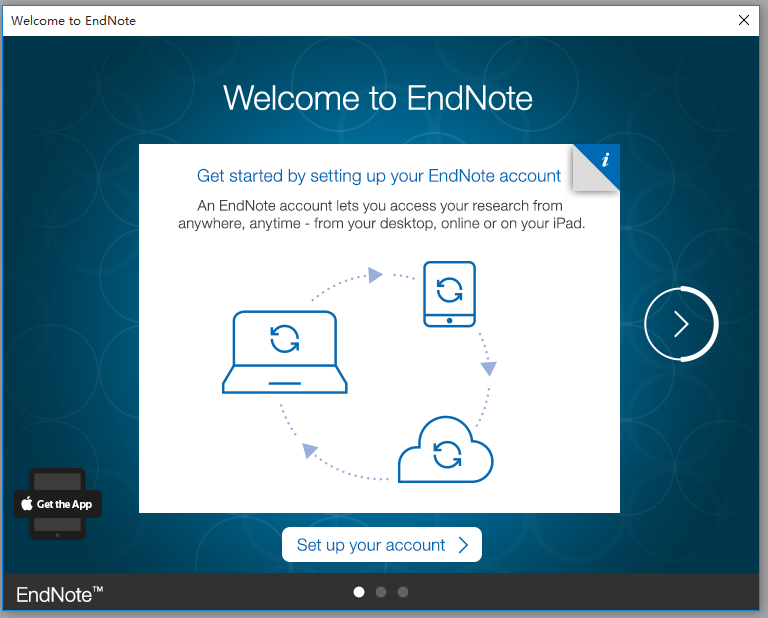Click the 'An EndNote account lets you access' paragraph
The image size is (768, 618).
click(x=382, y=214)
